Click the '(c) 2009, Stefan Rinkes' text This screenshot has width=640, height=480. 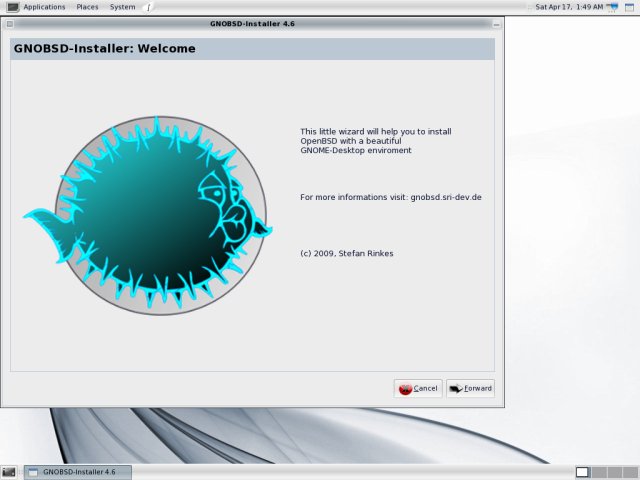coord(347,253)
